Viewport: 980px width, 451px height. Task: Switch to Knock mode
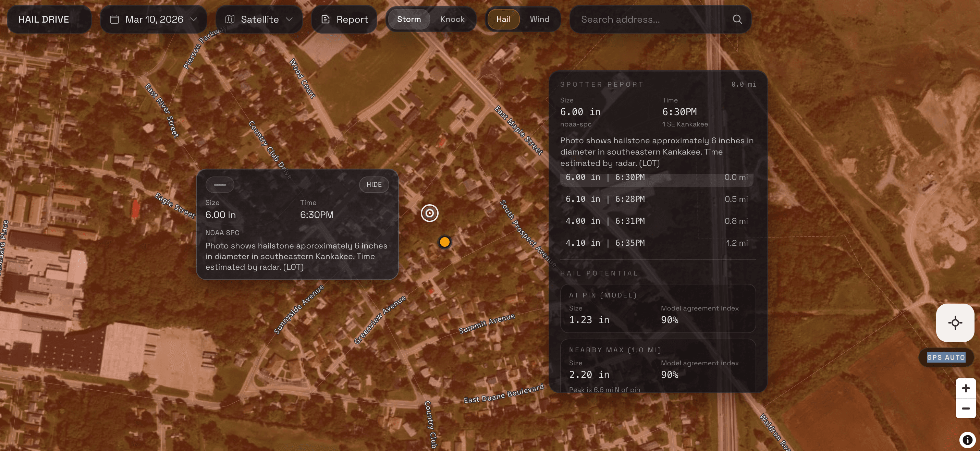452,19
